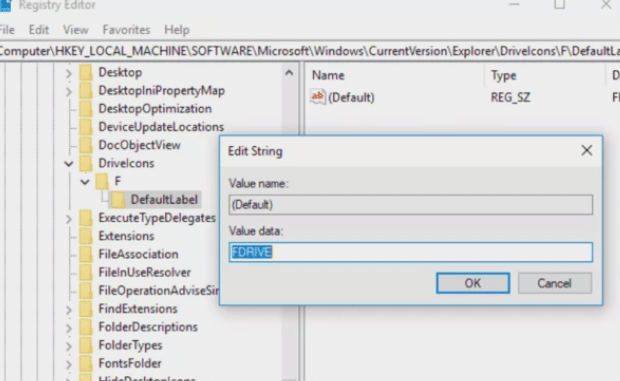Open the Edit menu
620x381 pixels.
pyautogui.click(x=39, y=30)
